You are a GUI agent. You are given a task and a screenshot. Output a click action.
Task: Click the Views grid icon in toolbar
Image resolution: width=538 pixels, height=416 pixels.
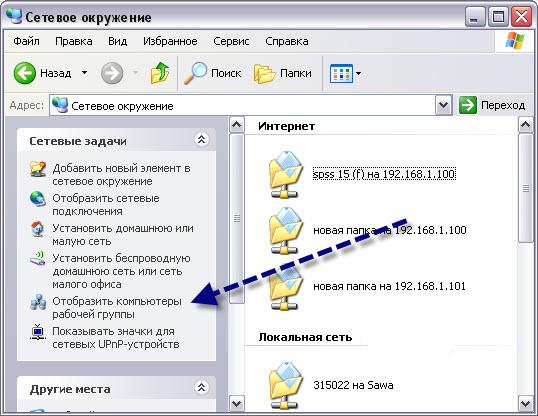[341, 73]
